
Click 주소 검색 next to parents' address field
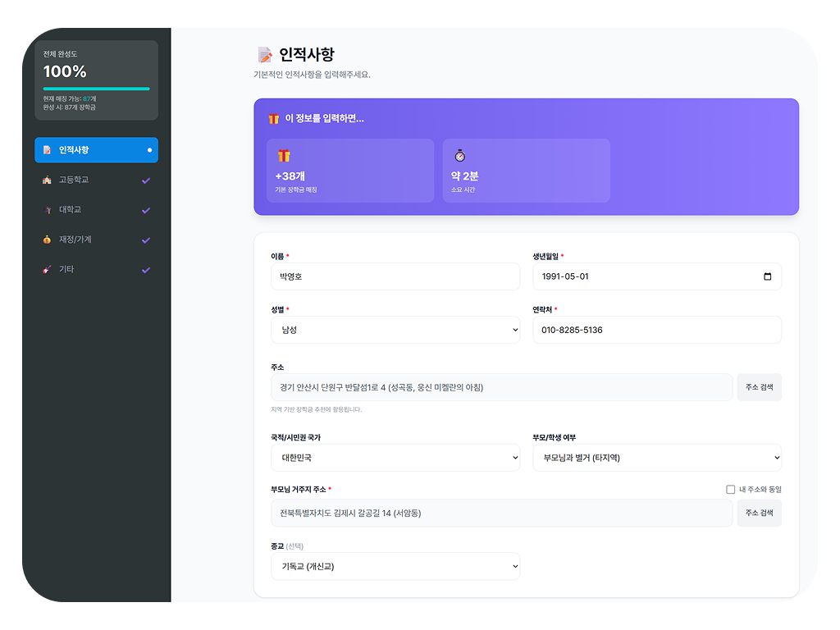759,513
